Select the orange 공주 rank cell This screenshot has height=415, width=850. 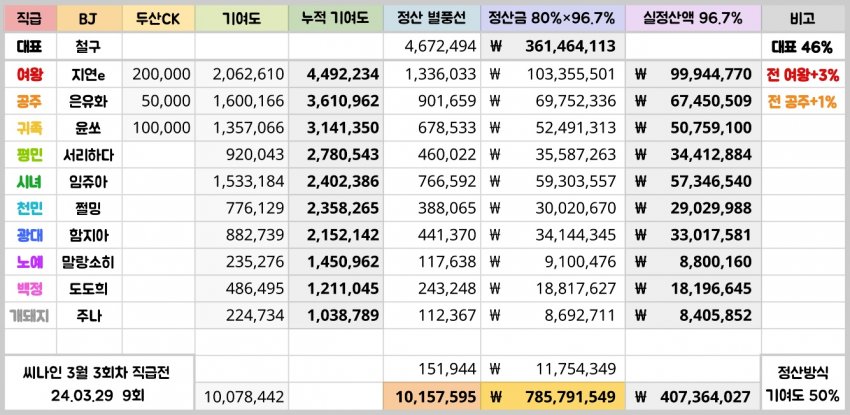pyautogui.click(x=29, y=101)
